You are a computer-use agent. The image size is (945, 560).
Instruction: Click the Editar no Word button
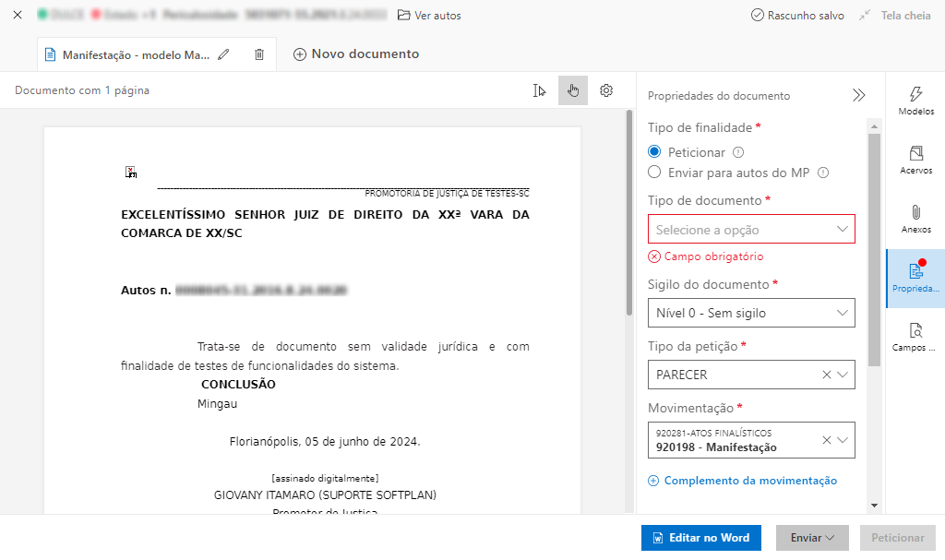point(701,538)
